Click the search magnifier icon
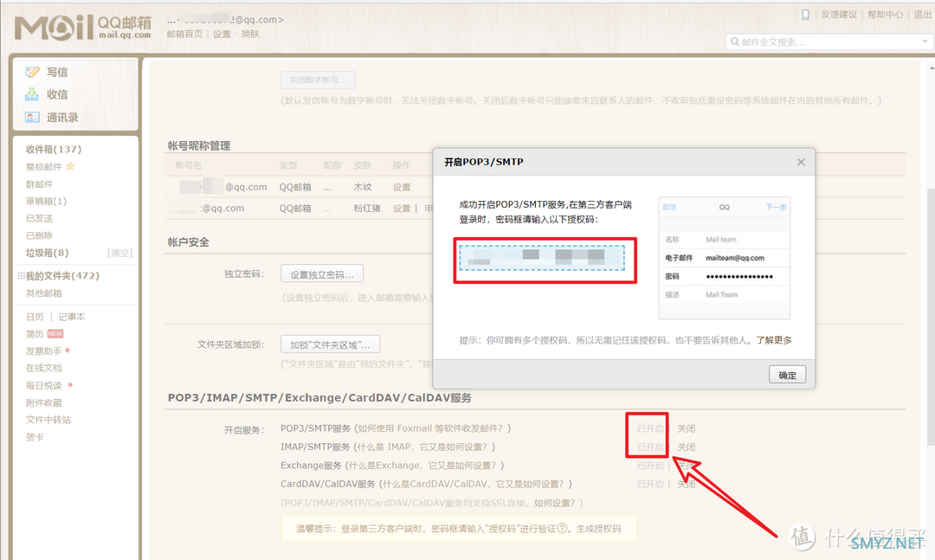935x560 pixels. [735, 42]
